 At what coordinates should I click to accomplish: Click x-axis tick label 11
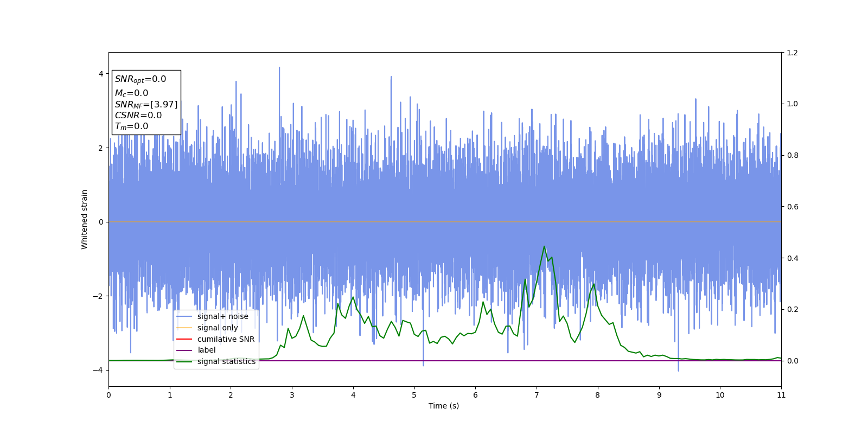781,395
